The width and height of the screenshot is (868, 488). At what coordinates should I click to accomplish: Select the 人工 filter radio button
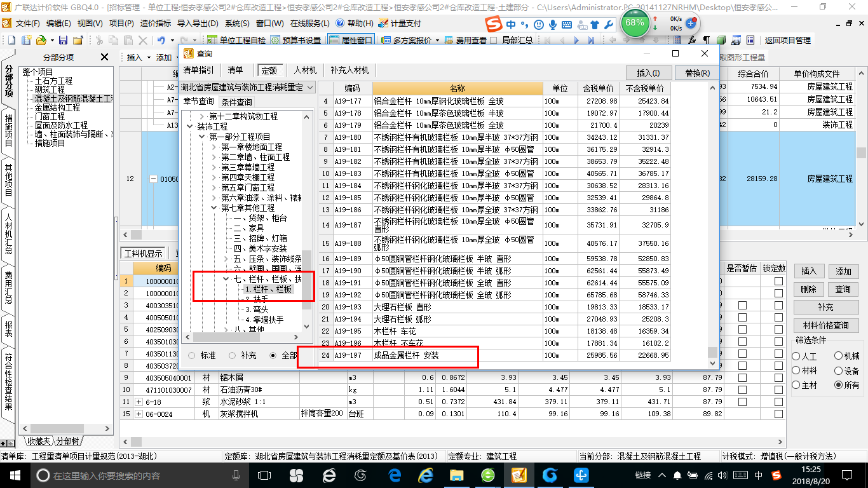tap(796, 357)
